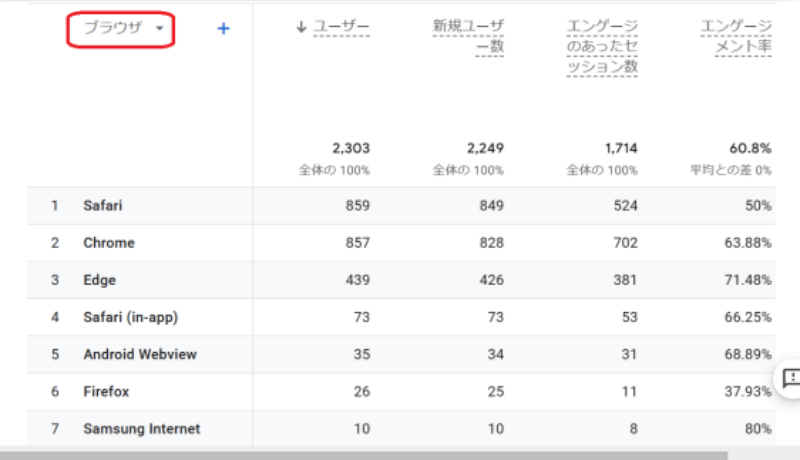Image resolution: width=800 pixels, height=460 pixels.
Task: Select the Edge row
Action: tap(401, 280)
